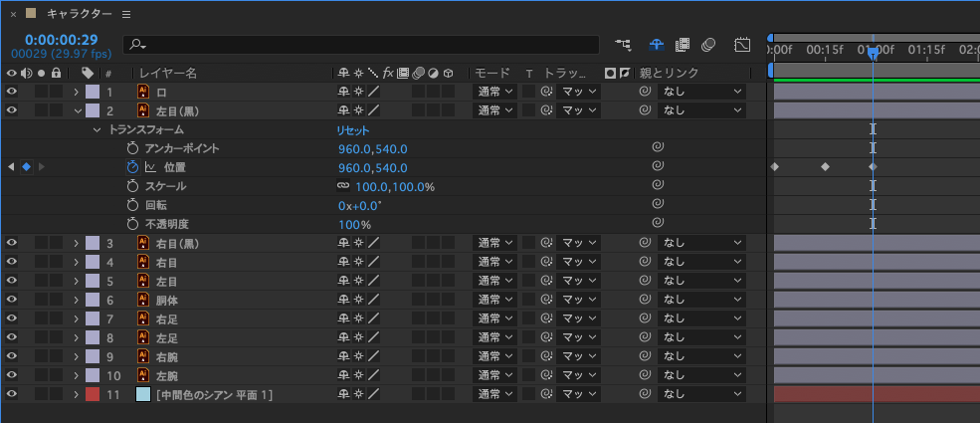Hide the 口 layer with eye icon
Viewport: 980px width, 423px height.
[12, 92]
